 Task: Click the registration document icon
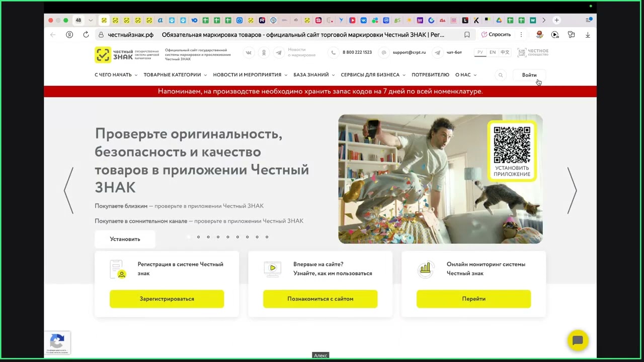118,269
